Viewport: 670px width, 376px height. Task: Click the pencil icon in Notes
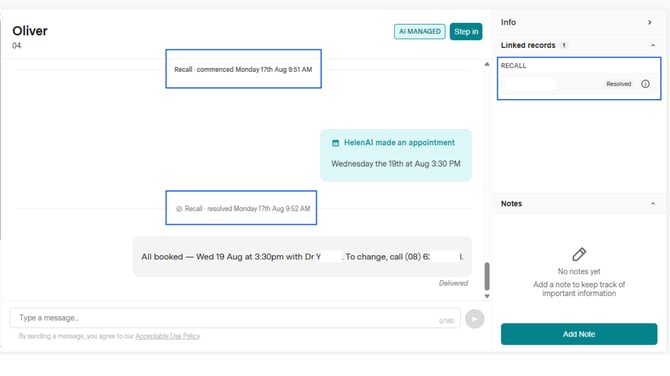pos(579,254)
